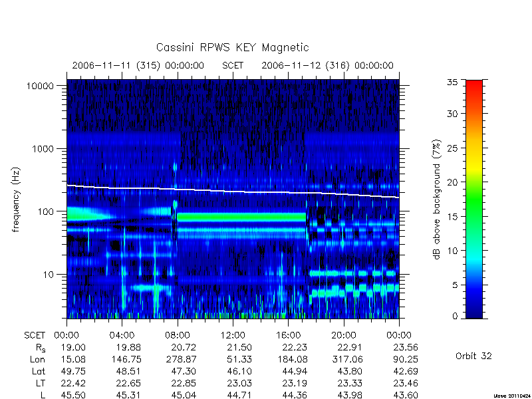Click the bright green 80 Hz emission band

point(241,217)
